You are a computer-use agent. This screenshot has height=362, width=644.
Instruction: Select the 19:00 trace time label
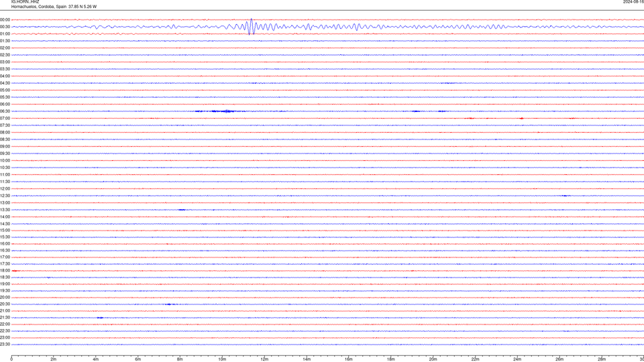(x=5, y=284)
